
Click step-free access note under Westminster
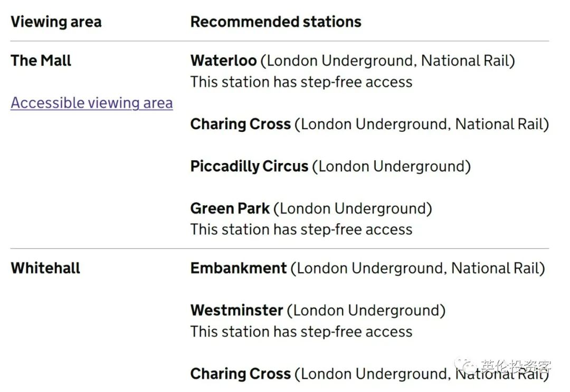tap(301, 332)
